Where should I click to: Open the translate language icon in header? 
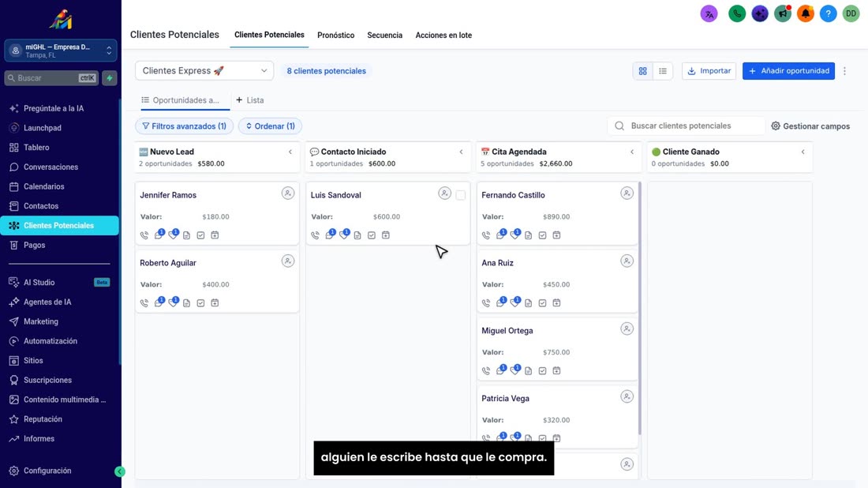point(709,14)
